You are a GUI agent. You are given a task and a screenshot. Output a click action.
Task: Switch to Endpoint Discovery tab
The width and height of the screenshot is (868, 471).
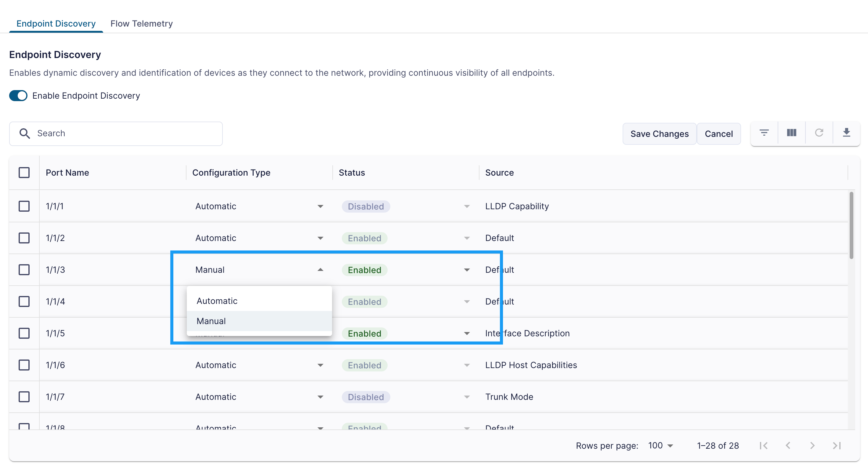click(56, 24)
